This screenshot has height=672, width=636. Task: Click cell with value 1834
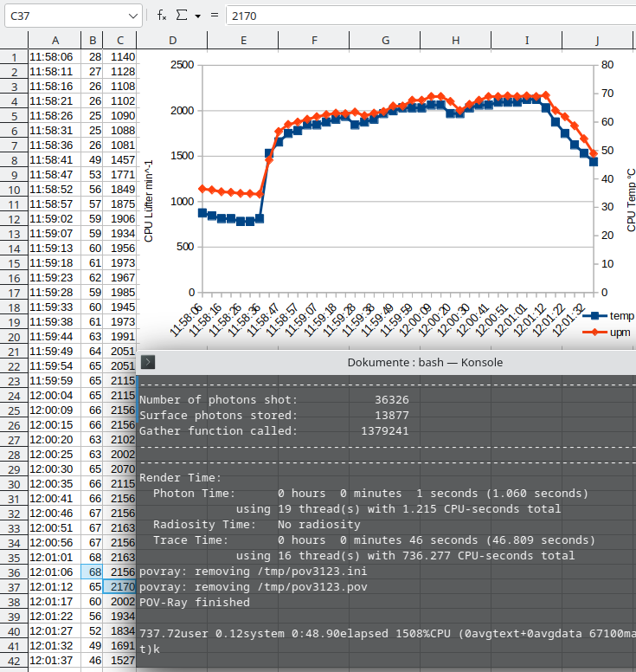tap(120, 631)
